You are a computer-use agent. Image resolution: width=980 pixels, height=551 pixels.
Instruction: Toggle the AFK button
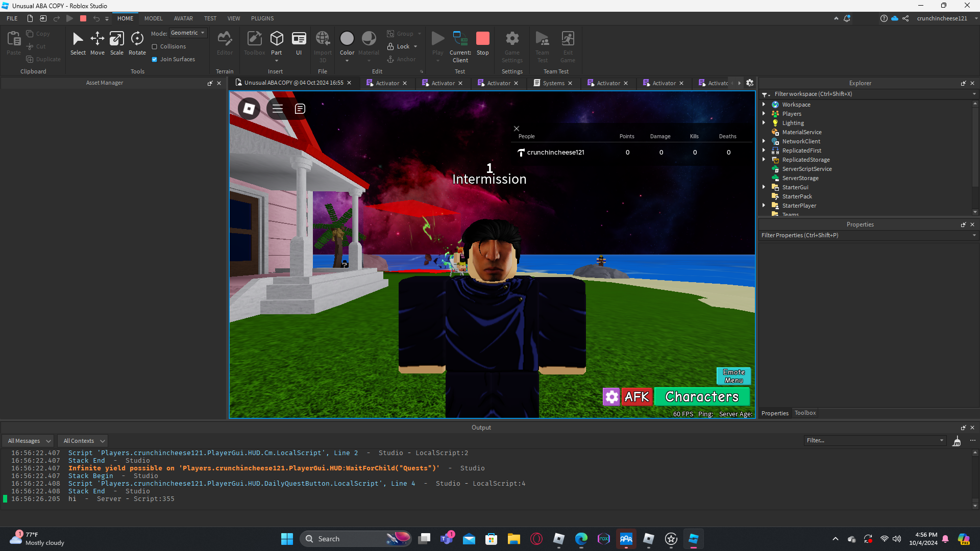point(637,397)
